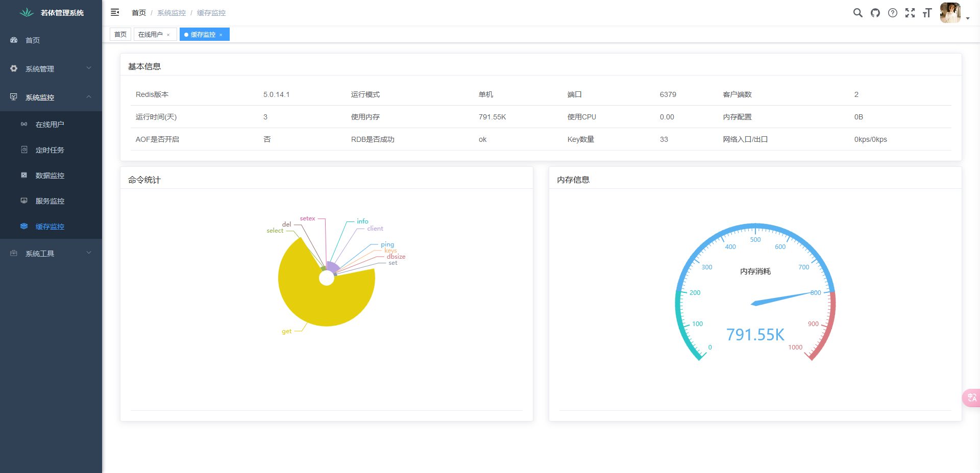Close the 在线用户 tab

click(x=168, y=35)
